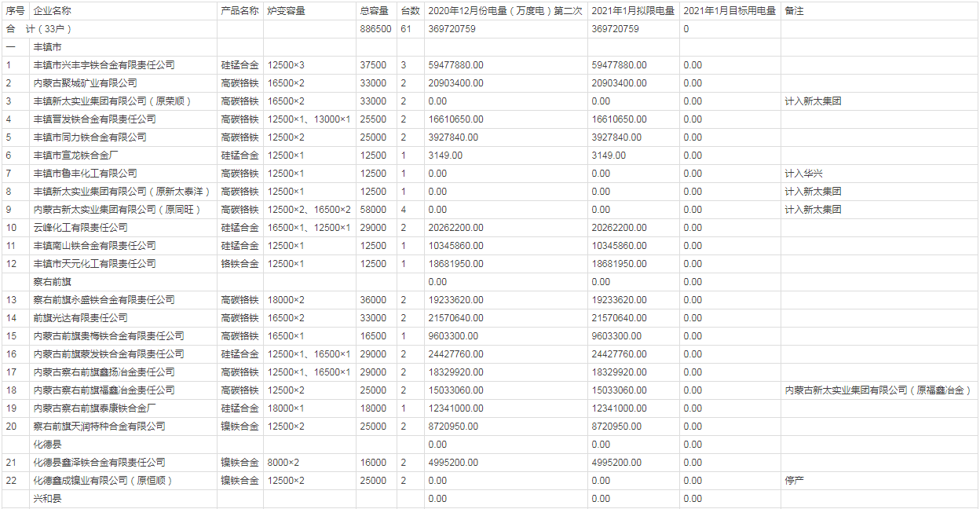Screen dimensions: 980x509
Task: Click the 炉变容量 column header
Action: pyautogui.click(x=287, y=11)
